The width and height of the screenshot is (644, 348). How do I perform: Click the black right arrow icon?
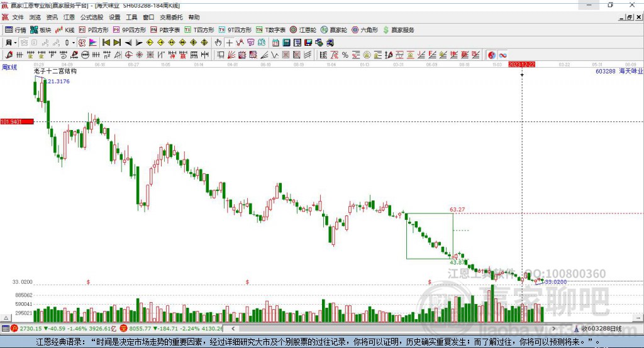pos(139,43)
